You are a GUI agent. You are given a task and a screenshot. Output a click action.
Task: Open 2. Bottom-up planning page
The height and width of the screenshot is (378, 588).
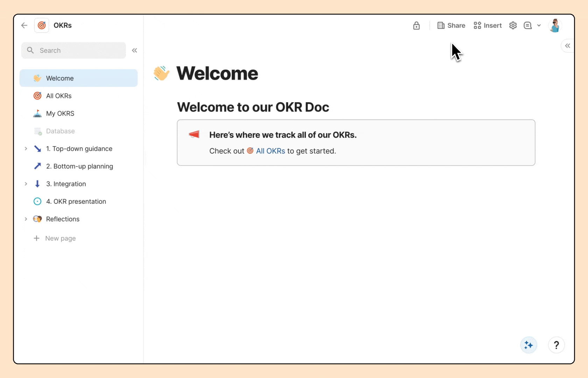[79, 166]
